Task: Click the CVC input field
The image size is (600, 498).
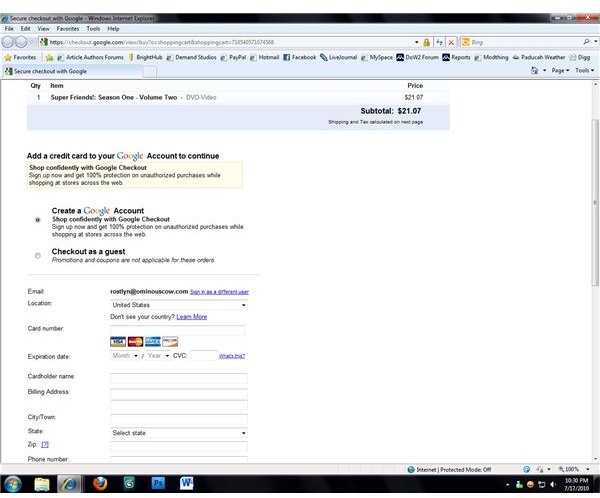Action: (x=204, y=356)
